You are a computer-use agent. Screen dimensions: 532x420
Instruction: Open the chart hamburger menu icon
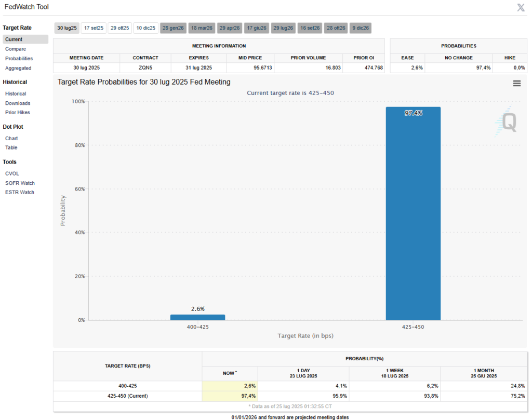coord(516,84)
